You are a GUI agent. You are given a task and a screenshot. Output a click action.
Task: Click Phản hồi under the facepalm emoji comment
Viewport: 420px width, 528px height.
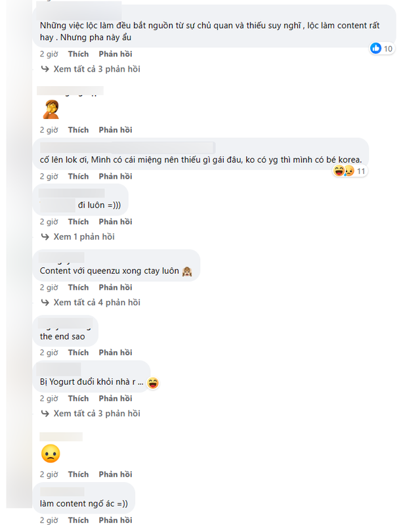coord(115,130)
